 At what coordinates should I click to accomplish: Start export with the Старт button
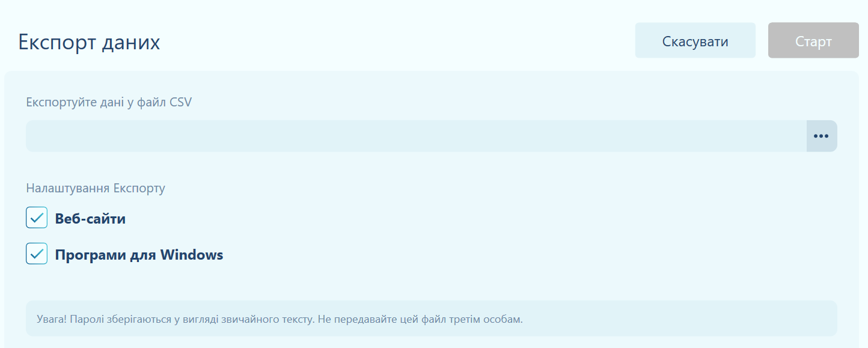click(x=813, y=40)
